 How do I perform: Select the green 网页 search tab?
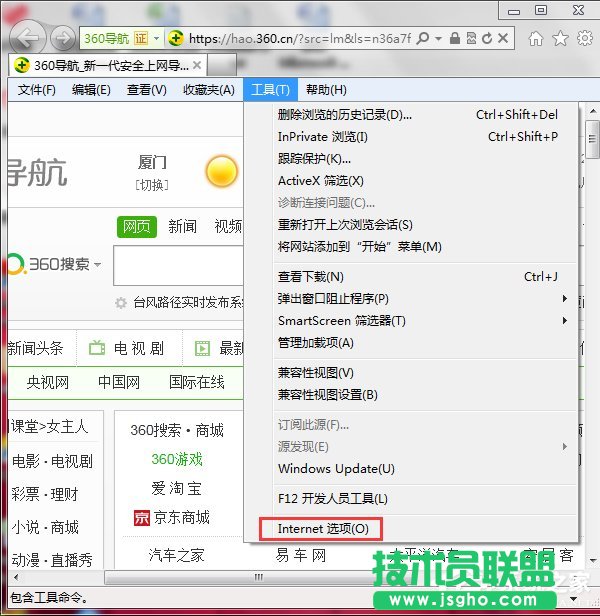(137, 227)
